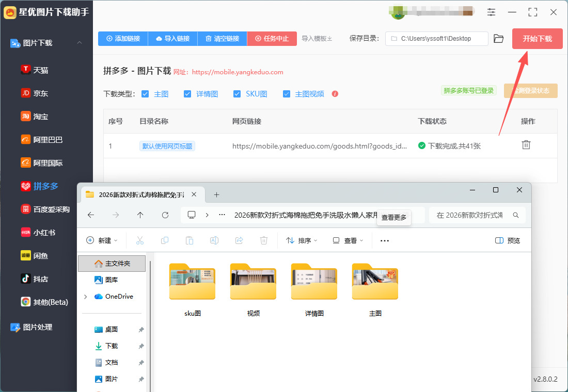Open 百度爱采购 sidebar item
Screen dimensions: 568x392
click(x=45, y=209)
